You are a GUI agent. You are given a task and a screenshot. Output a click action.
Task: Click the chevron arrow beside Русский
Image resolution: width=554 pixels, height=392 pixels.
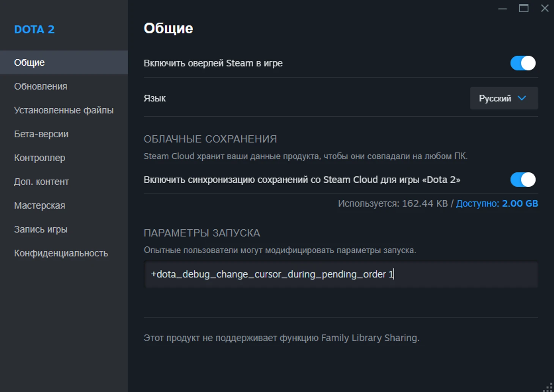522,98
